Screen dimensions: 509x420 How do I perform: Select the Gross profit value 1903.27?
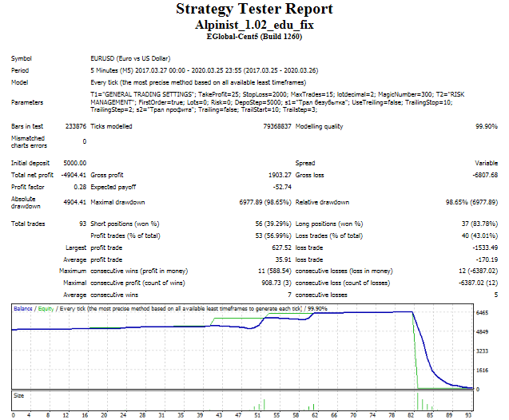280,175
